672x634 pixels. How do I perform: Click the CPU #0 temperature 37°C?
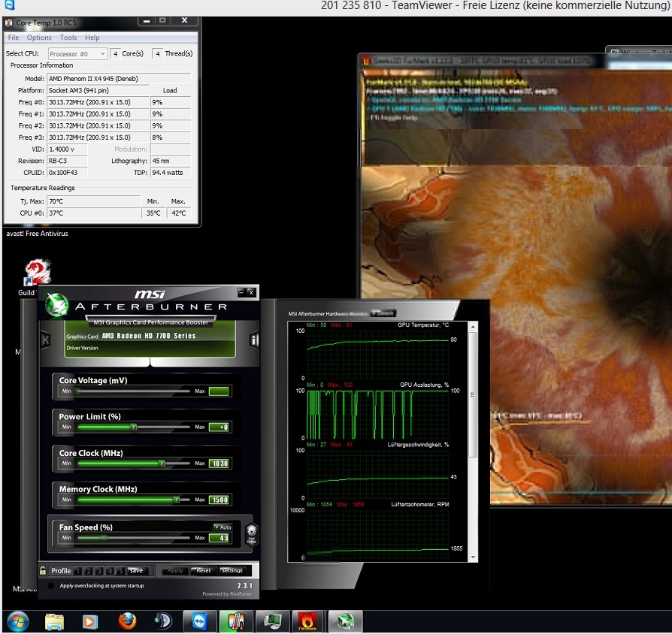(93, 213)
